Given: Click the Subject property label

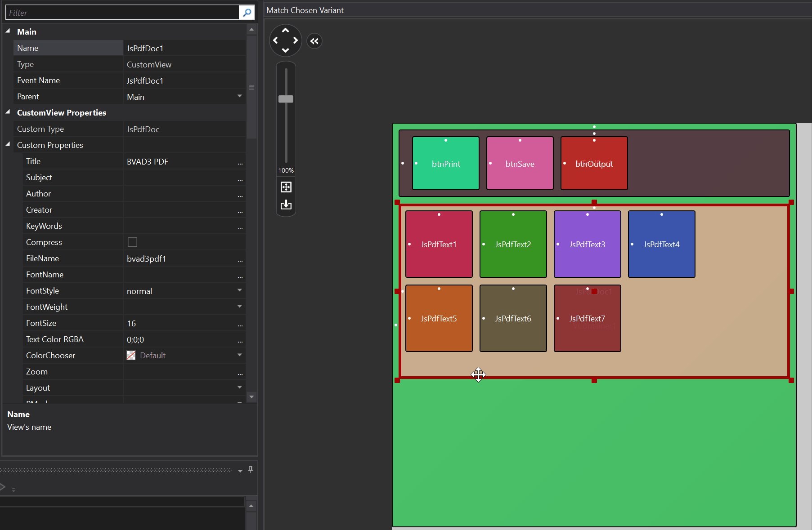Looking at the screenshot, I should [x=39, y=178].
